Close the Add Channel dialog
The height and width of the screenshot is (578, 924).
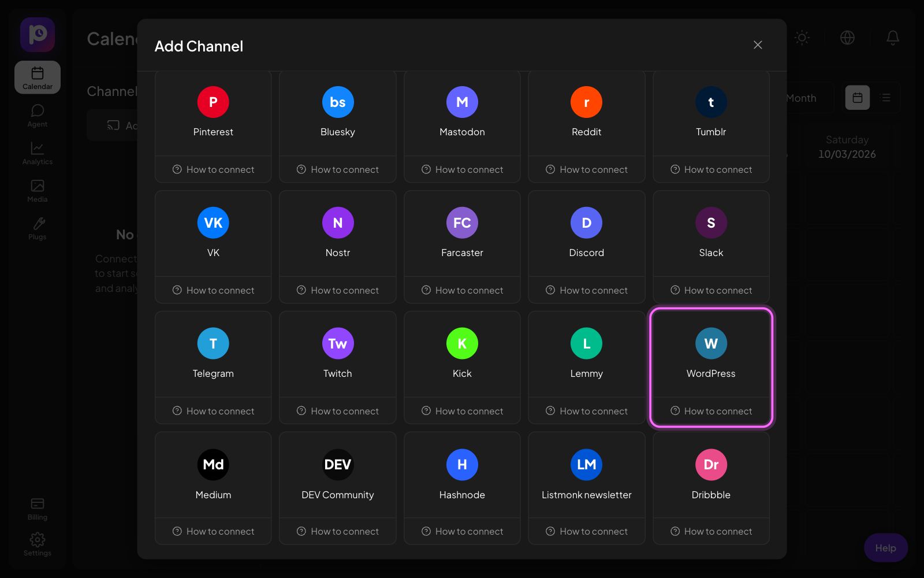tap(758, 45)
